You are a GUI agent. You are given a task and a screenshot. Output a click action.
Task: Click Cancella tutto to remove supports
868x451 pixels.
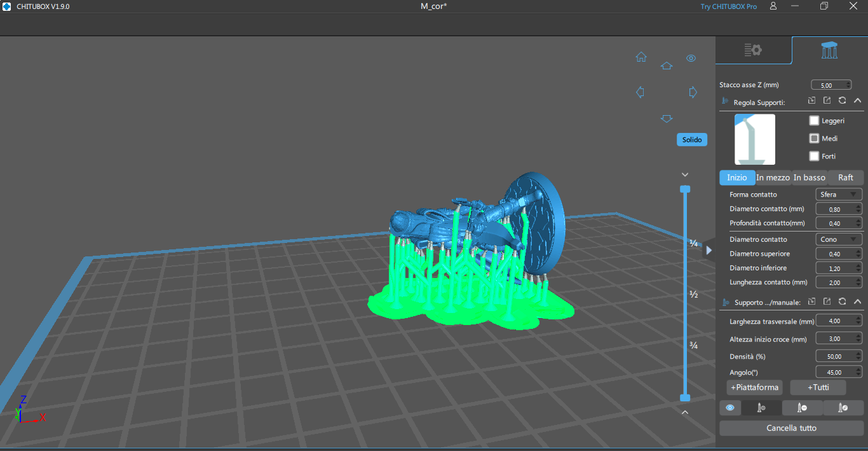[791, 428]
